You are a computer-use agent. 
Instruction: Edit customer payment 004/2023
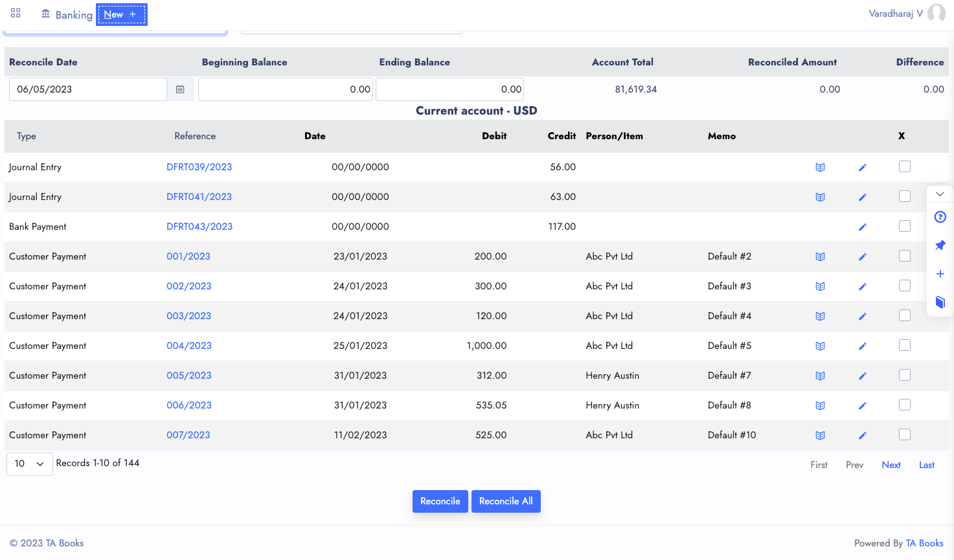point(863,346)
